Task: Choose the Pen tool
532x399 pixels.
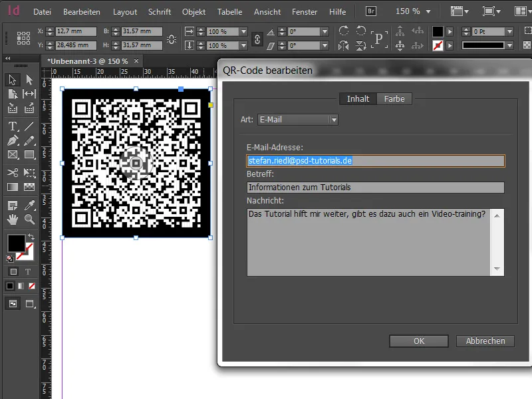Action: coord(11,140)
